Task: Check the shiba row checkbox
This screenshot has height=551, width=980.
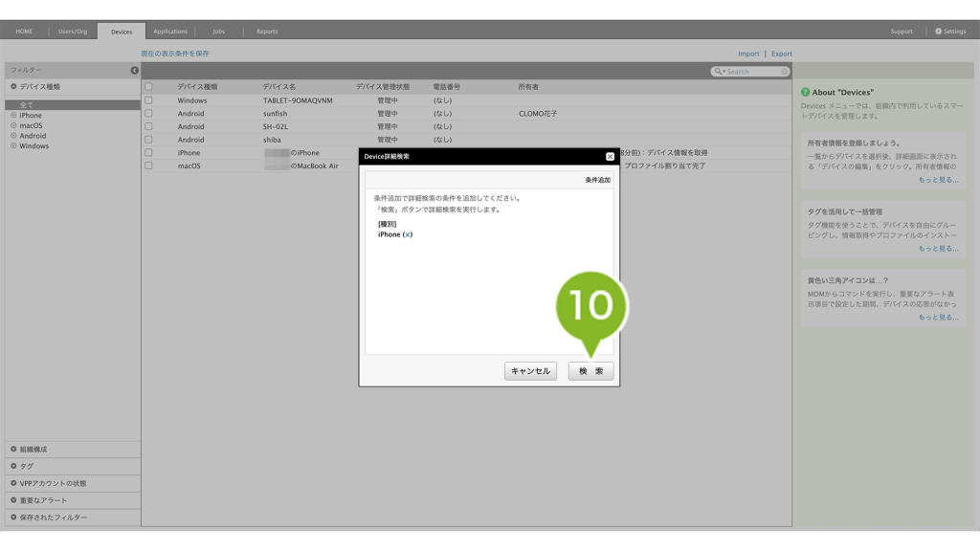Action: pyautogui.click(x=148, y=140)
